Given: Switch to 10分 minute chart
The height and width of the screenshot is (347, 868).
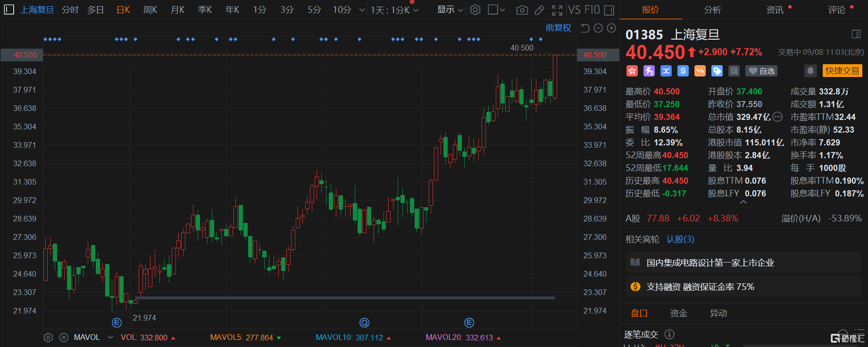Looking at the screenshot, I should 342,10.
